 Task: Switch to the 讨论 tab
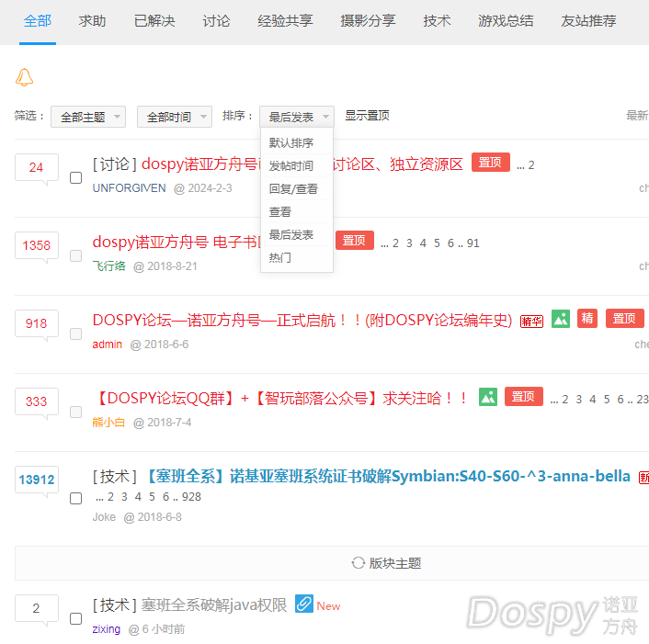[x=216, y=21]
